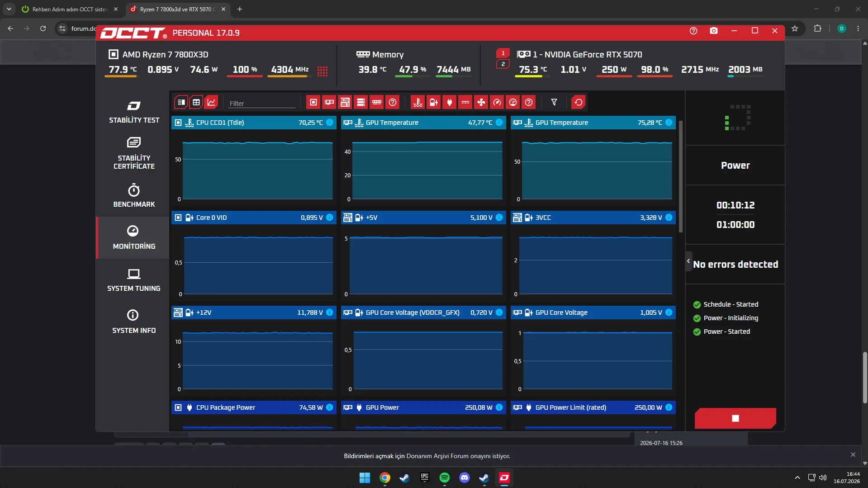Show hidden system tray icons
The width and height of the screenshot is (868, 488).
click(797, 478)
